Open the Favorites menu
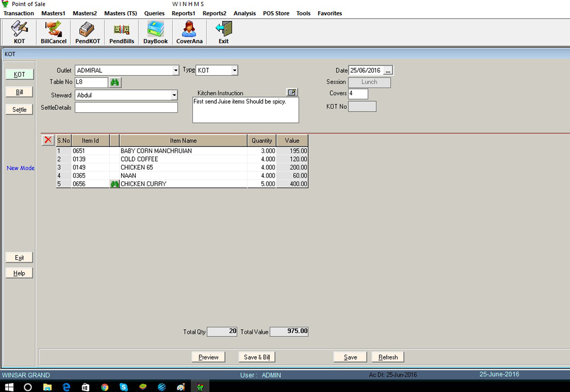The image size is (570, 392). 330,14
